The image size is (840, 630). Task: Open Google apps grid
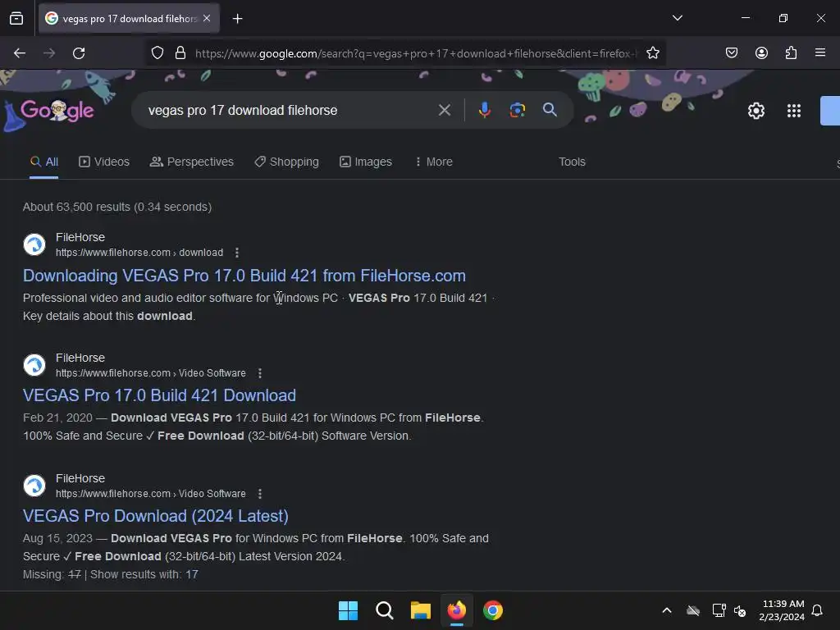793,111
